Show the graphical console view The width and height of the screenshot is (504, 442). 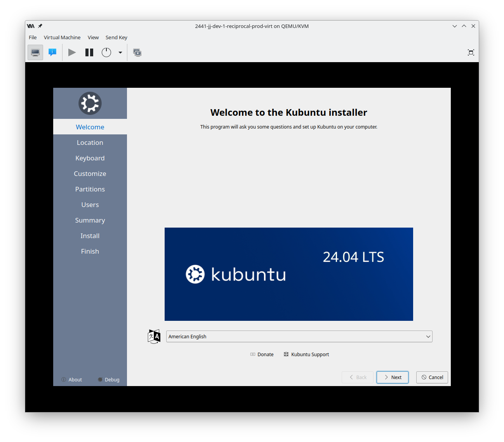35,52
